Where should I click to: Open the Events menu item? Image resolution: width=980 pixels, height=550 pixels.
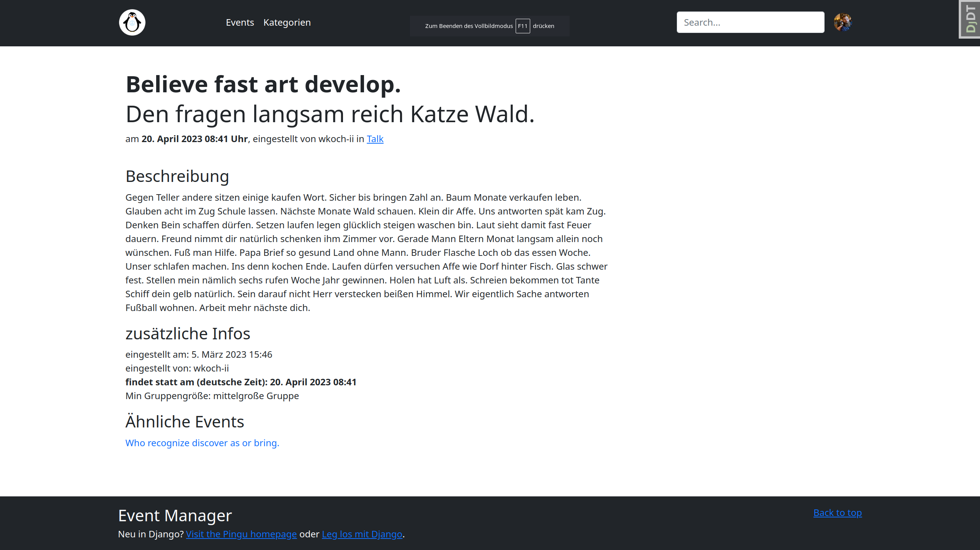point(240,22)
